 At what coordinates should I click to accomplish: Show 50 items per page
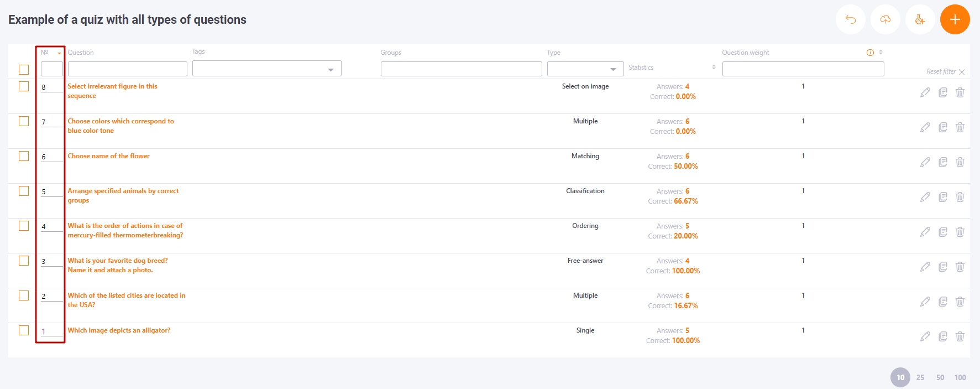pos(940,377)
